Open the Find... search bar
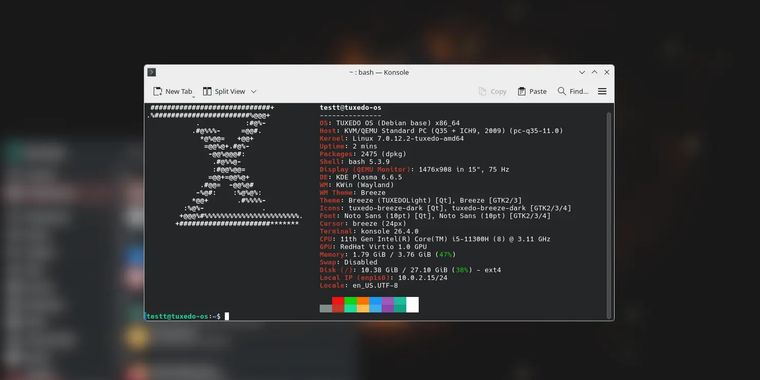Image resolution: width=760 pixels, height=380 pixels. pyautogui.click(x=573, y=91)
